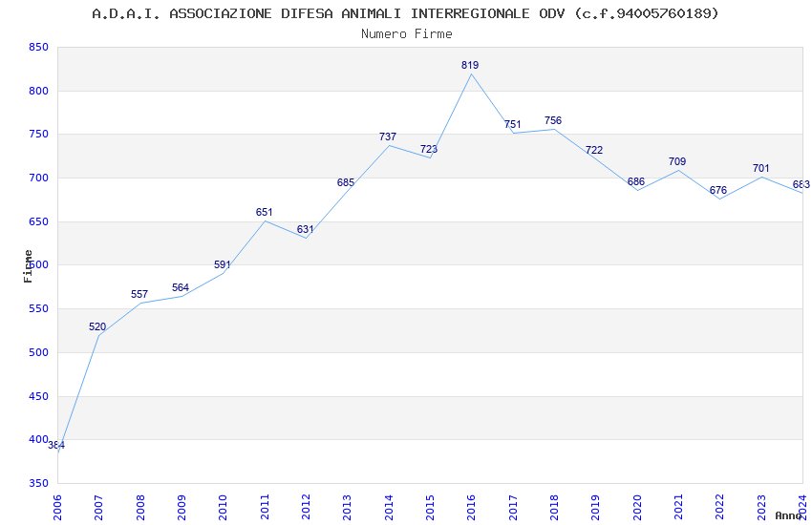
Task: Click the y-axis tick 700
Action: tap(38, 178)
